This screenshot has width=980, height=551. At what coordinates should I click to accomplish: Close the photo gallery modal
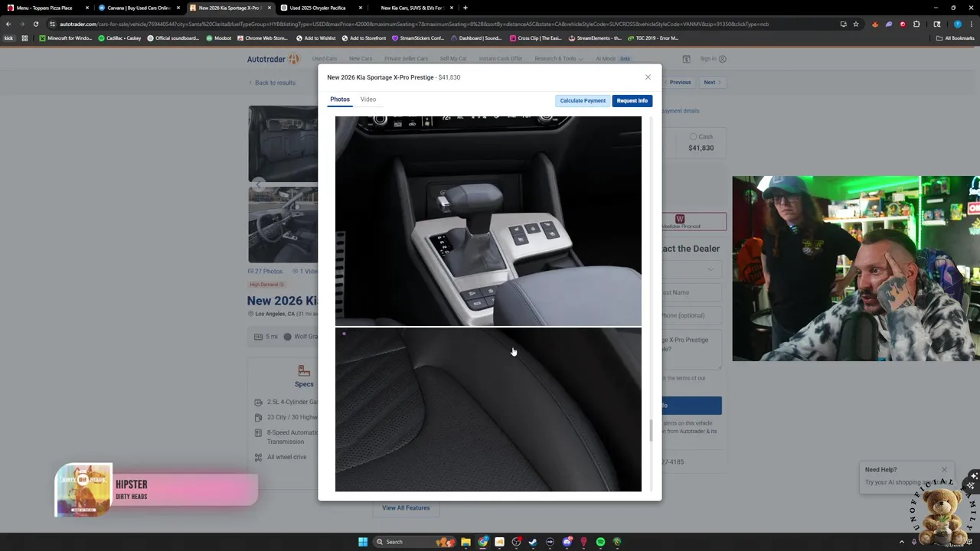tap(648, 77)
